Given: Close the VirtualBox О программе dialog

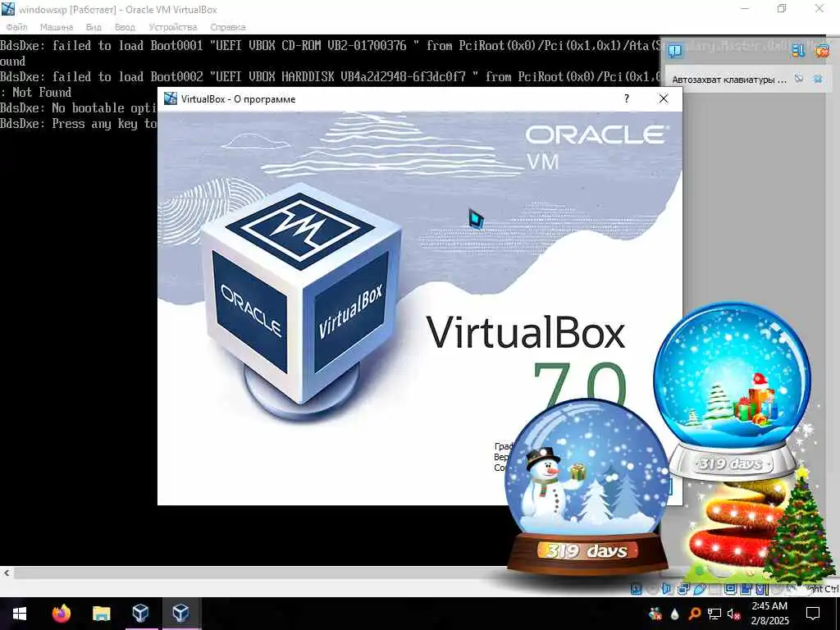Looking at the screenshot, I should [x=663, y=98].
